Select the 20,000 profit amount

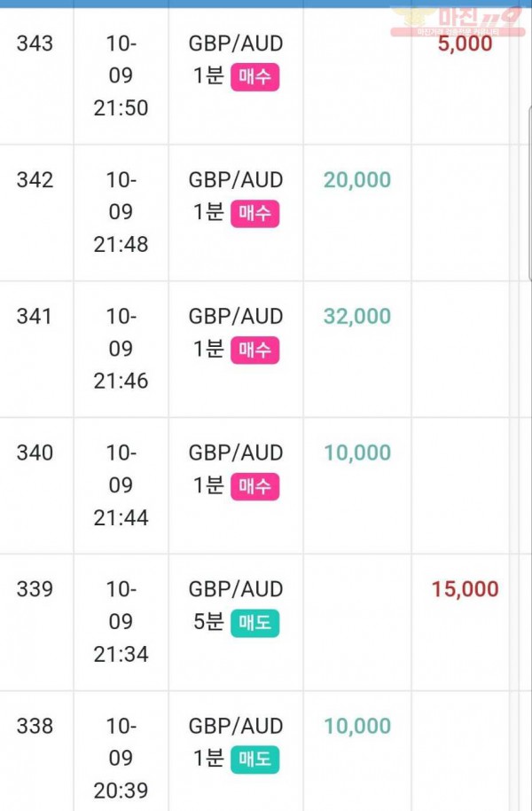pos(357,180)
